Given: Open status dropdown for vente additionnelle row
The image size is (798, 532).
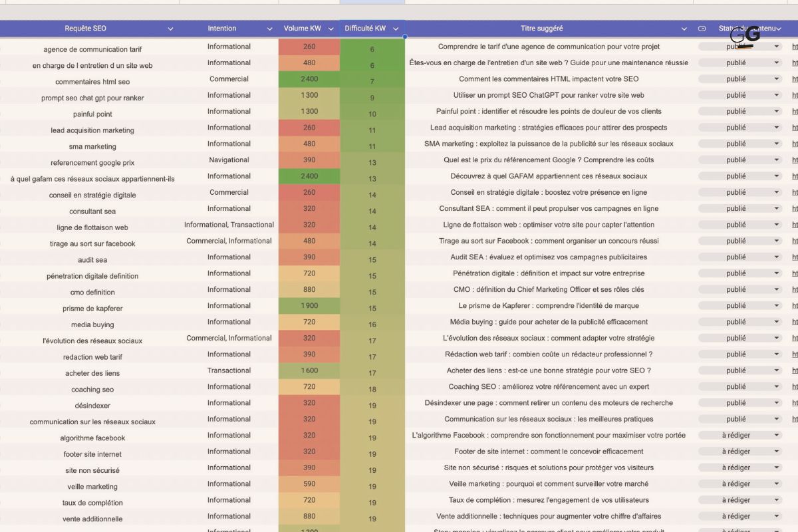Looking at the screenshot, I should 776,517.
